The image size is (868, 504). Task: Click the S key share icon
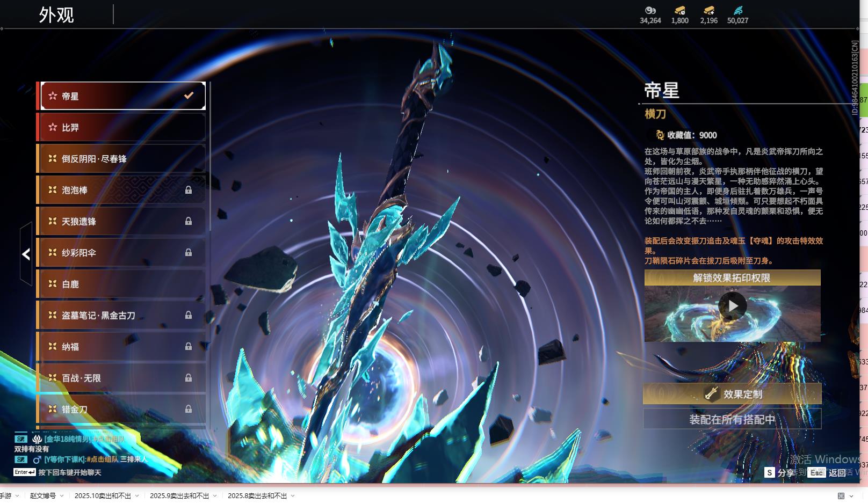coord(770,472)
